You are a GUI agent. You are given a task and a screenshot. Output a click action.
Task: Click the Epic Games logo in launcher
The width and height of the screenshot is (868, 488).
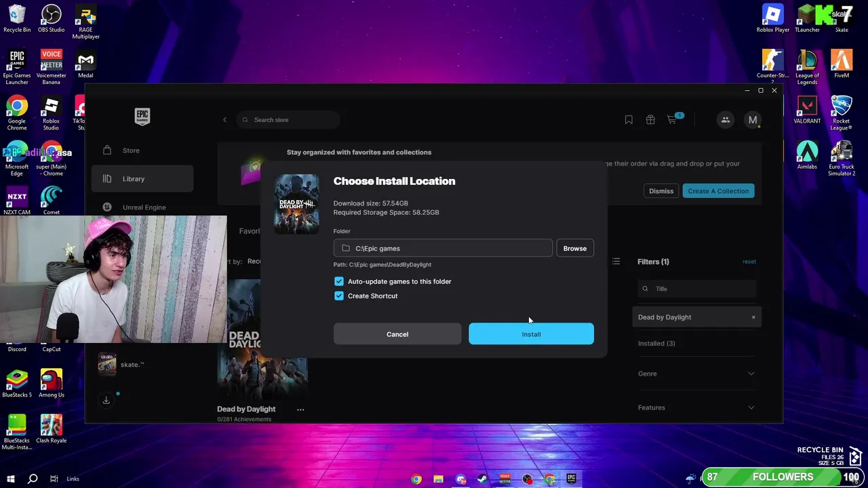(142, 117)
